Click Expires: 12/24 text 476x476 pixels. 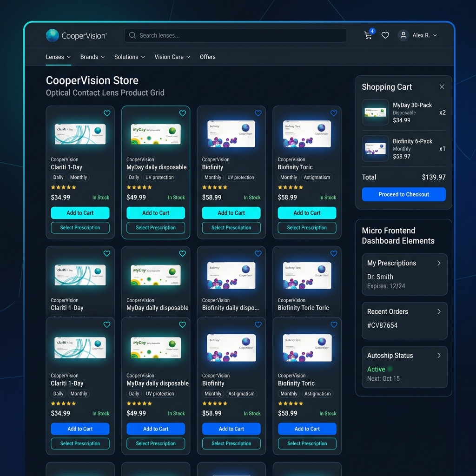(386, 286)
